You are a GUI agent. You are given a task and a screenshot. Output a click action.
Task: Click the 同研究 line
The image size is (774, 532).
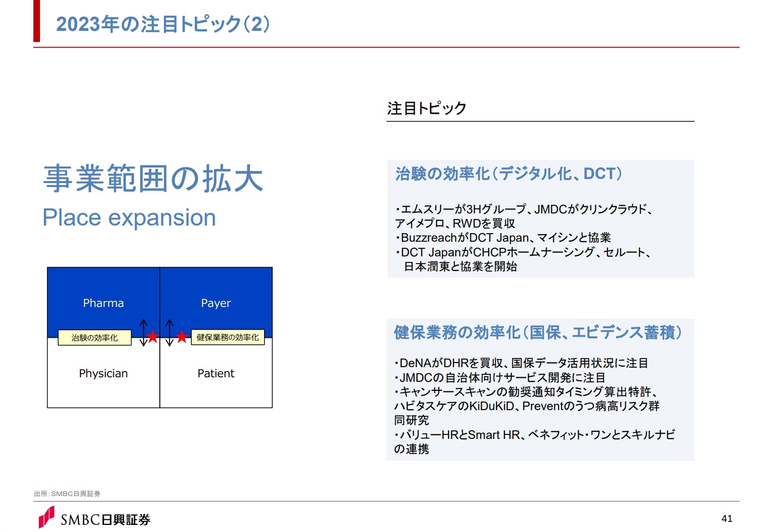pos(411,420)
